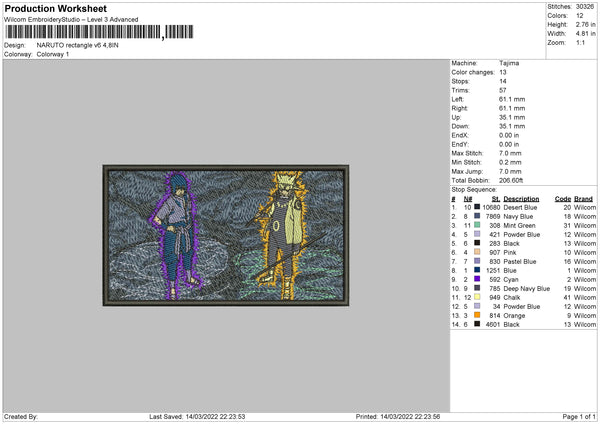This screenshot has height=424, width=600.
Task: Click the Last Saved timestamp in footer
Action: [x=197, y=416]
